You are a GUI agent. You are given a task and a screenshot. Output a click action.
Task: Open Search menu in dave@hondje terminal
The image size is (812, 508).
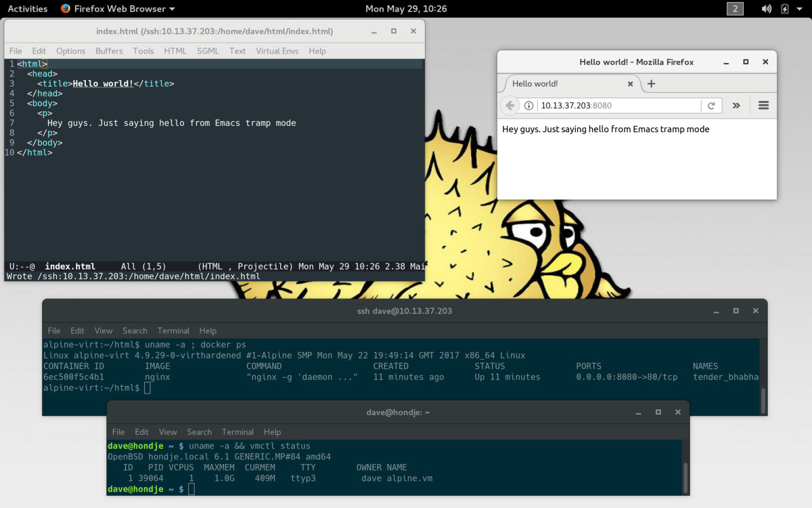point(199,431)
